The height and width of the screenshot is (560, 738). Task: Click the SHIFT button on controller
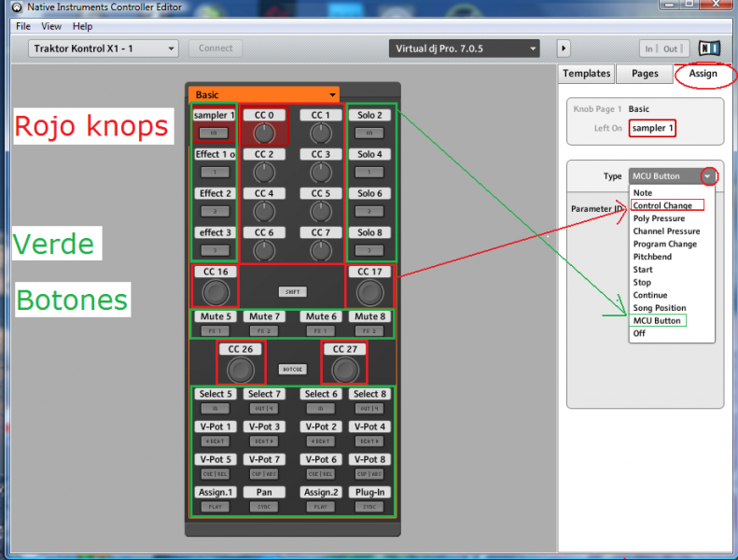(292, 291)
